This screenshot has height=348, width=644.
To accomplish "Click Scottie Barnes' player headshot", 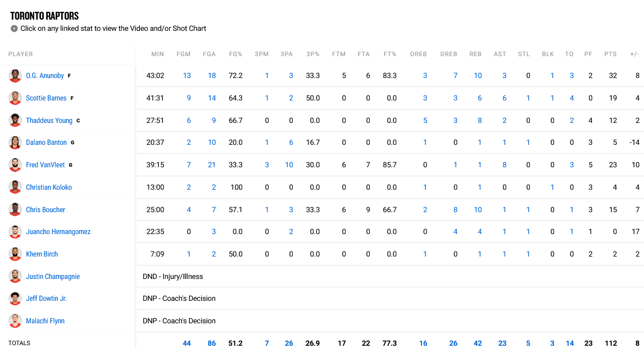I will point(15,98).
